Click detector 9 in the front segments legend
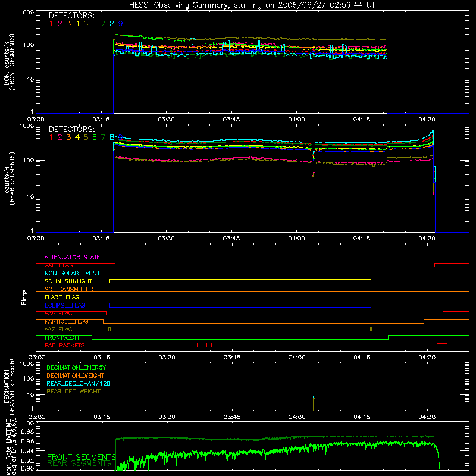The height and width of the screenshot is (476, 476). click(121, 23)
